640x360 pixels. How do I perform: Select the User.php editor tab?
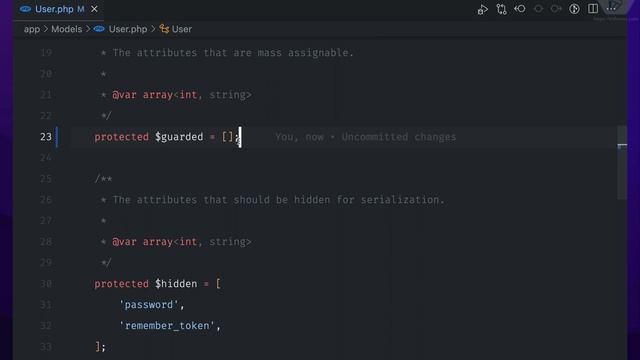(59, 9)
